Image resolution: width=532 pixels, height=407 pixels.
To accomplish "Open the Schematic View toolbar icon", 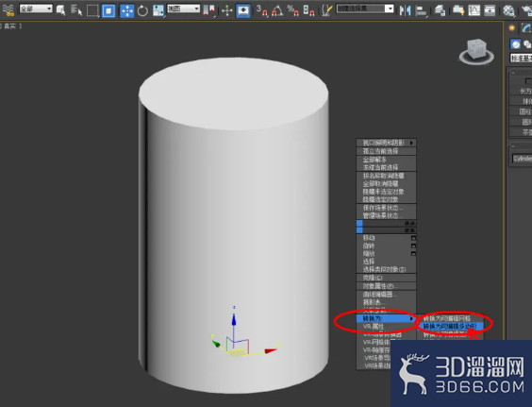I will click(490, 10).
